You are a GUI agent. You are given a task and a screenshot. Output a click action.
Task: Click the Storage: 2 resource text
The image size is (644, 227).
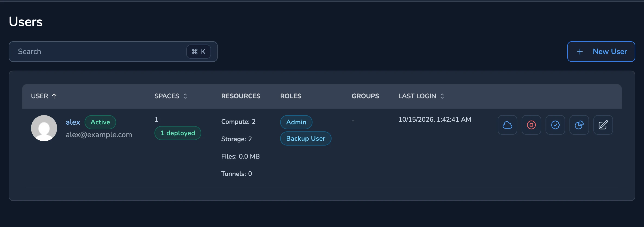(x=237, y=139)
